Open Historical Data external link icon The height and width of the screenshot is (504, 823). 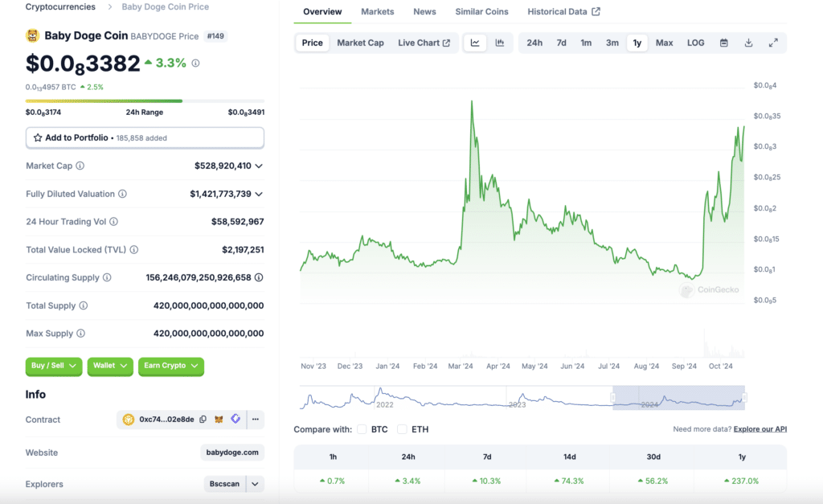(x=596, y=11)
